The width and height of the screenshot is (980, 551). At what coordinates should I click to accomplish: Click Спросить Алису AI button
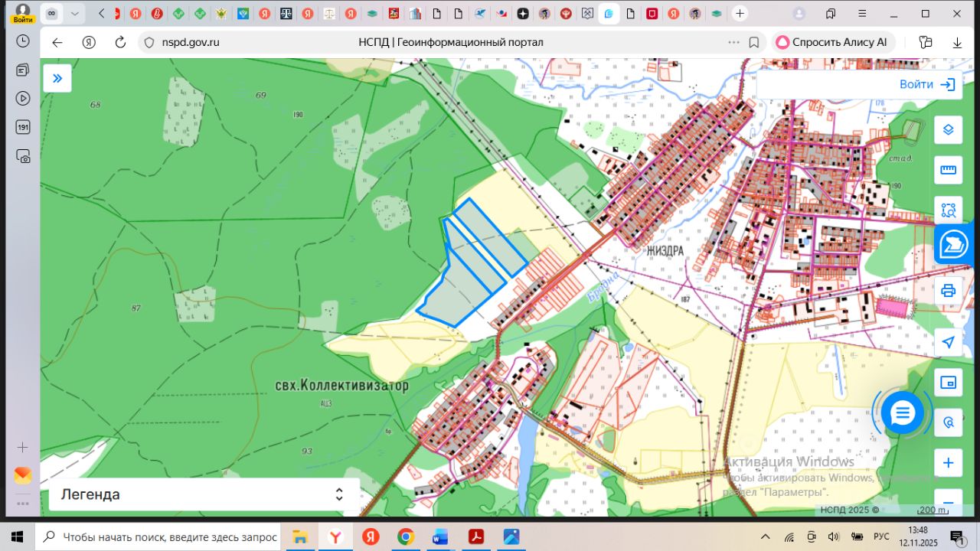(x=831, y=42)
